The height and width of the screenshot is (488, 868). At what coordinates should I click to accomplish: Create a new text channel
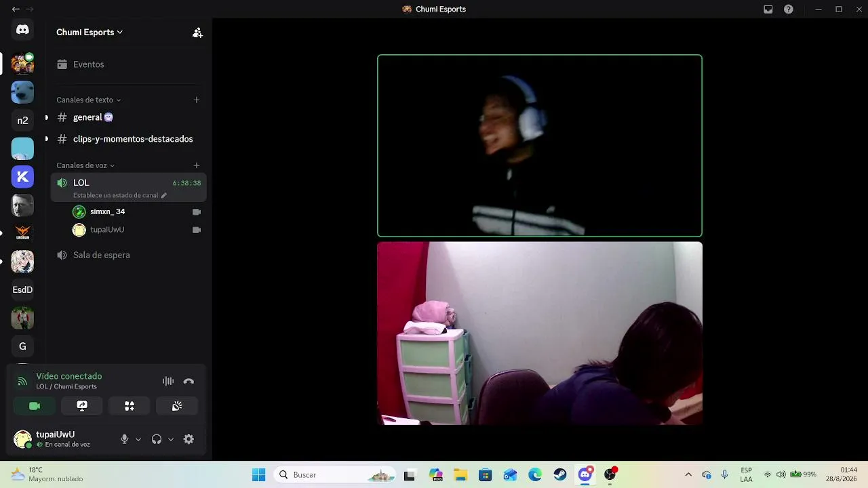click(197, 100)
